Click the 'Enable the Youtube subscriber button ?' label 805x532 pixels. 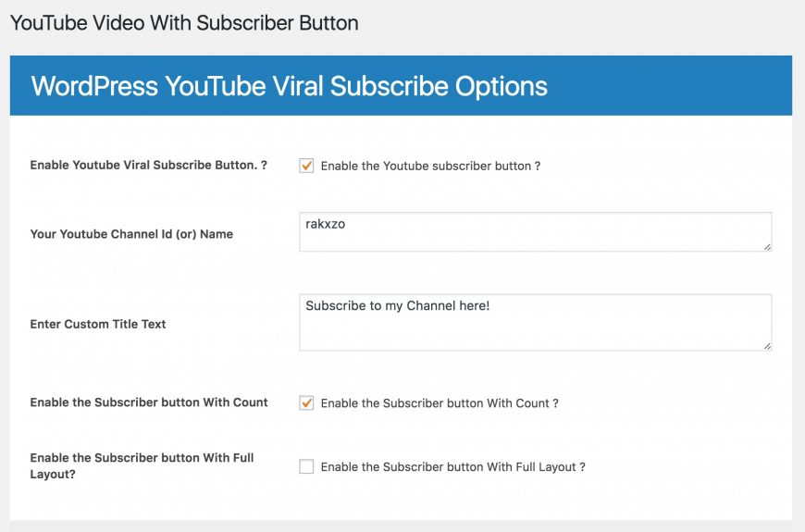point(430,166)
